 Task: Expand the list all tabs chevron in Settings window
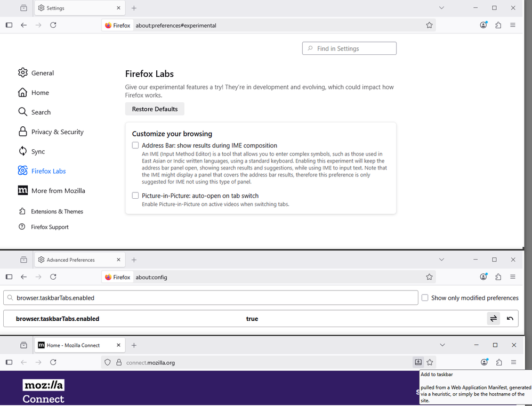coord(441,8)
